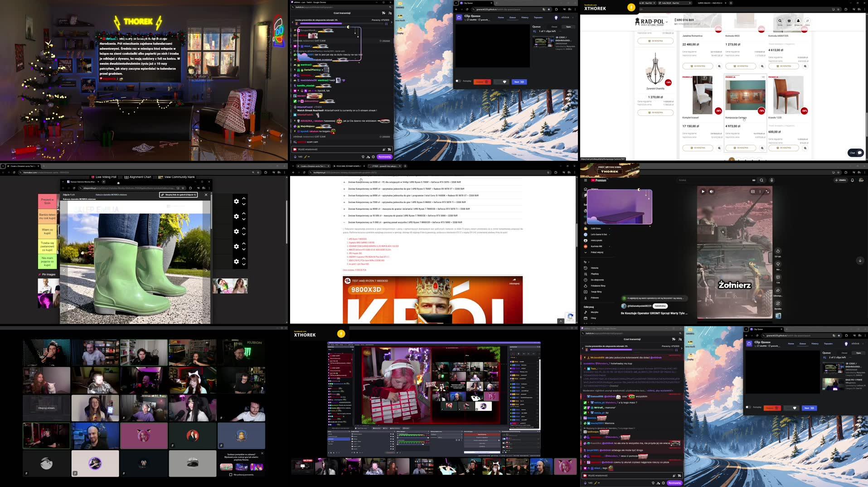The width and height of the screenshot is (868, 487).
Task: Click Subskrybuj under the GROM Short
Action: tap(660, 306)
